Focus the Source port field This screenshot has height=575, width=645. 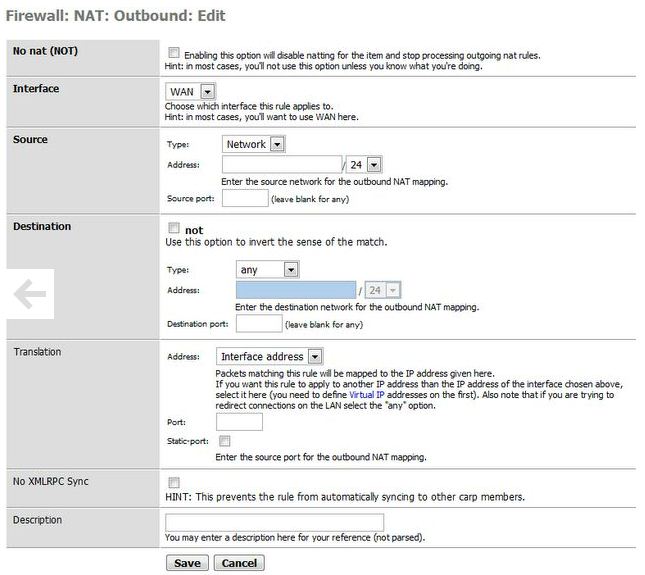[244, 198]
